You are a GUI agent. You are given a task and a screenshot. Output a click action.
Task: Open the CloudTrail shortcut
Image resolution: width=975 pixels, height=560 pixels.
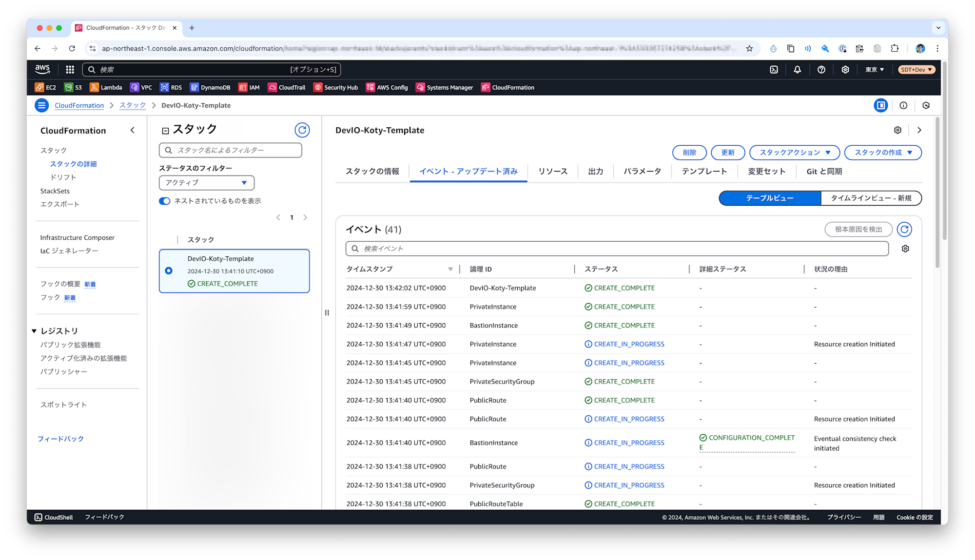click(x=287, y=88)
